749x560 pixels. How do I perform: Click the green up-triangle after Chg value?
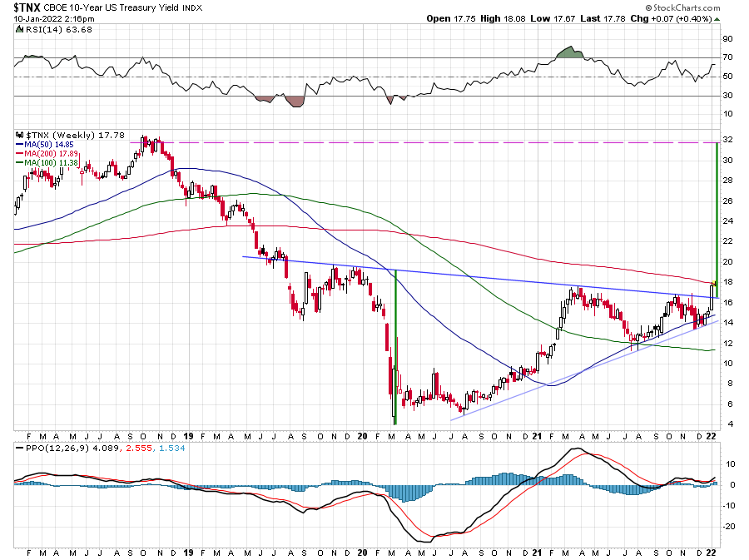[717, 19]
